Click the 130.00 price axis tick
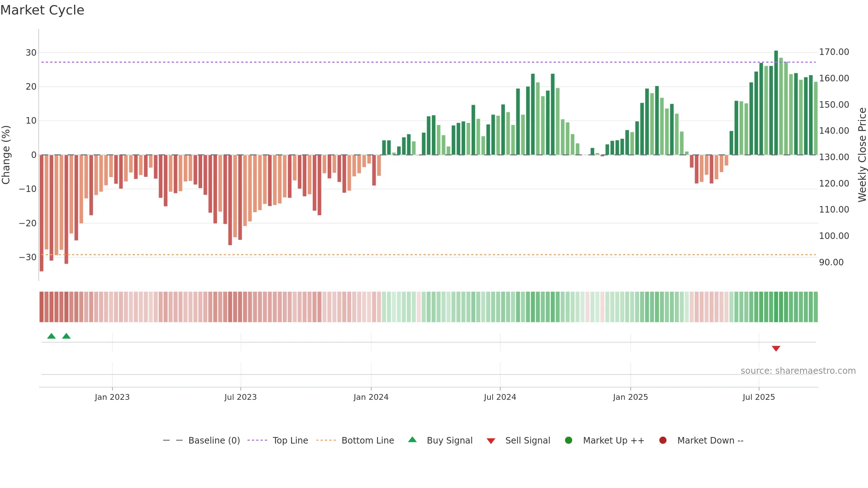The height and width of the screenshot is (488, 868). (x=834, y=157)
